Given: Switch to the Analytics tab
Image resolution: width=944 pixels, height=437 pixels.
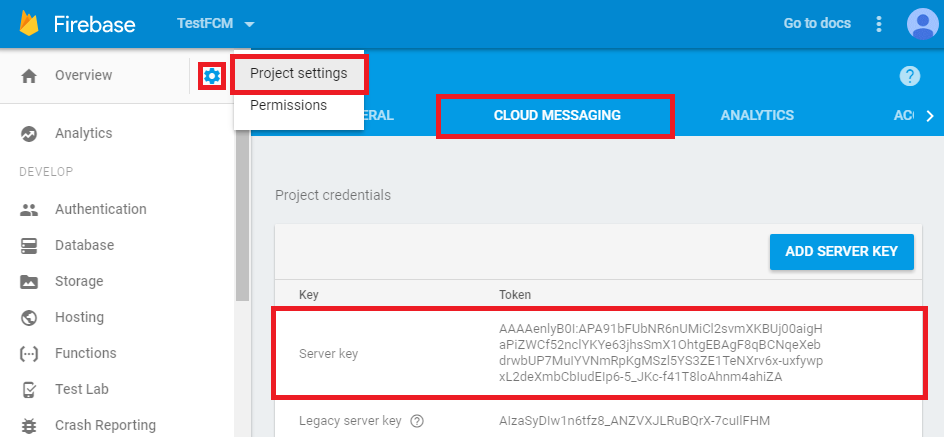Looking at the screenshot, I should [x=757, y=115].
